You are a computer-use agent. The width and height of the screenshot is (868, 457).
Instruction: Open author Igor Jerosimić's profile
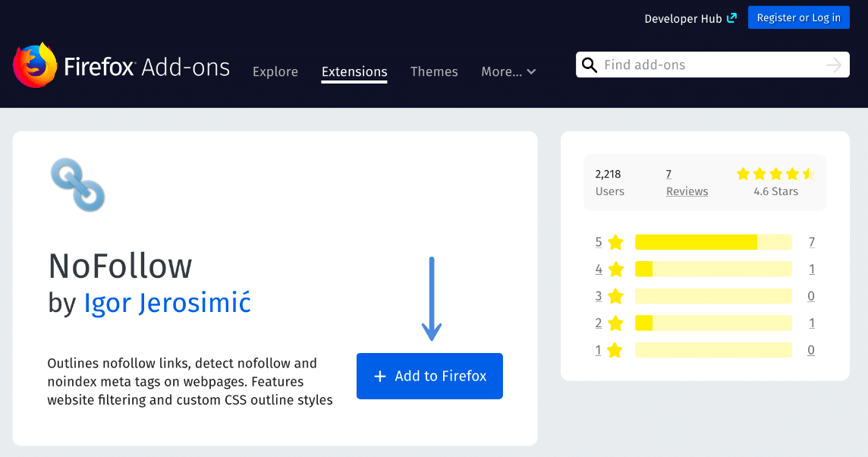click(x=167, y=303)
